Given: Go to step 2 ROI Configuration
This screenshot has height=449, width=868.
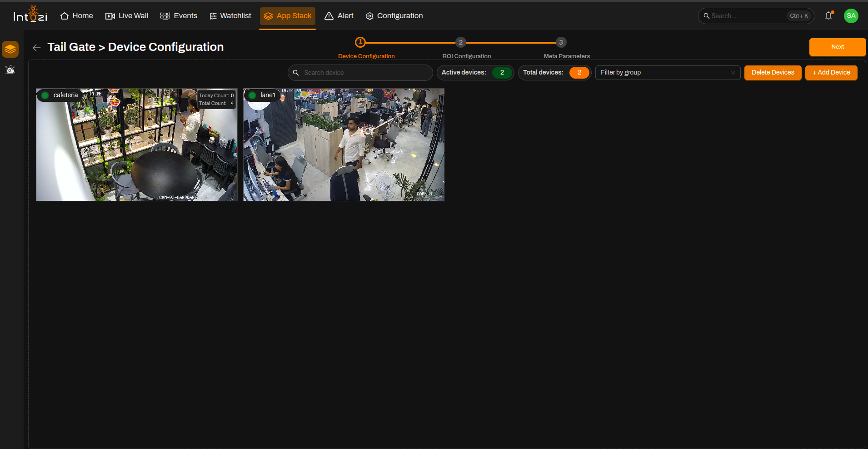Looking at the screenshot, I should click(461, 42).
